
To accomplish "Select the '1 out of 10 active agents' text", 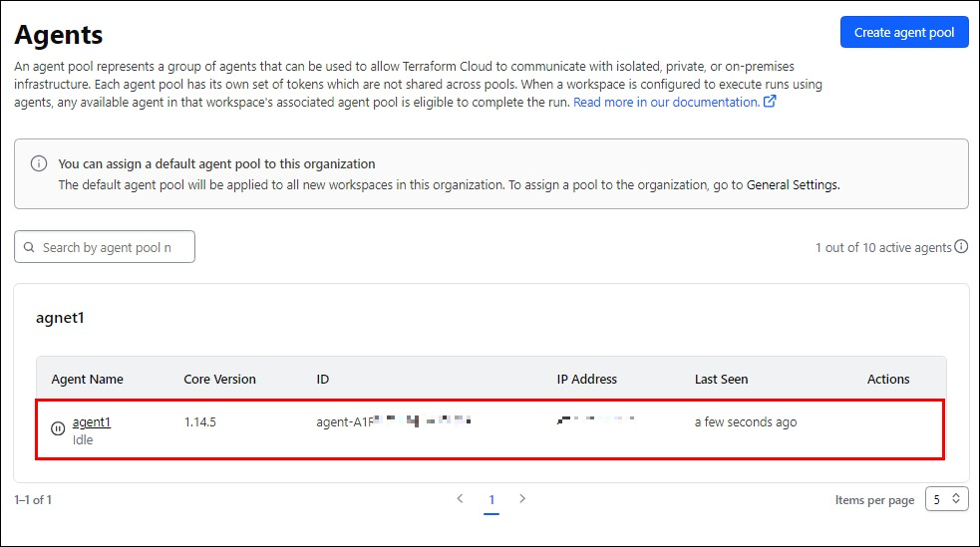I will [x=883, y=248].
